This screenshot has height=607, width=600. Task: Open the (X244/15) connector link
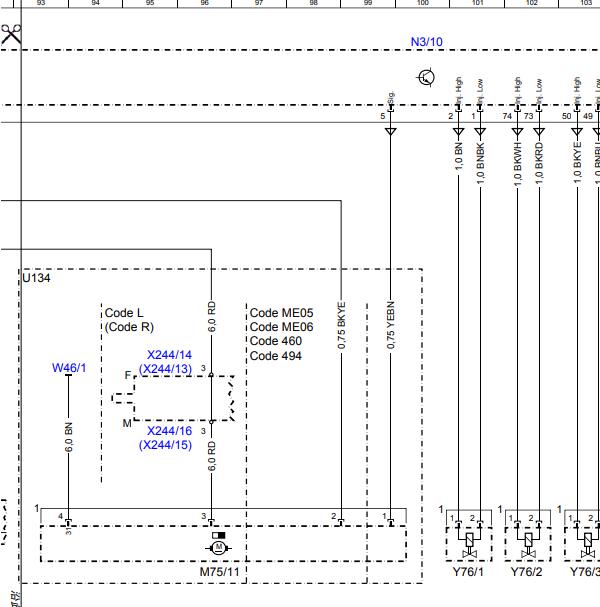click(x=165, y=445)
